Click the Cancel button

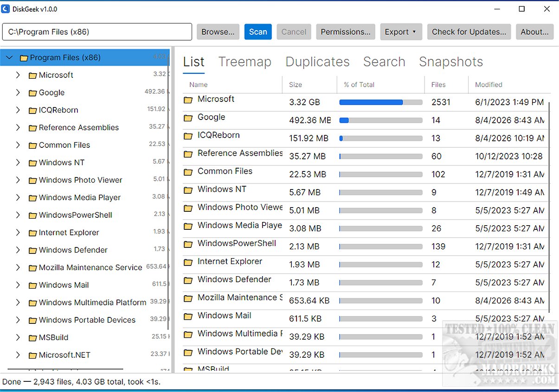click(294, 32)
